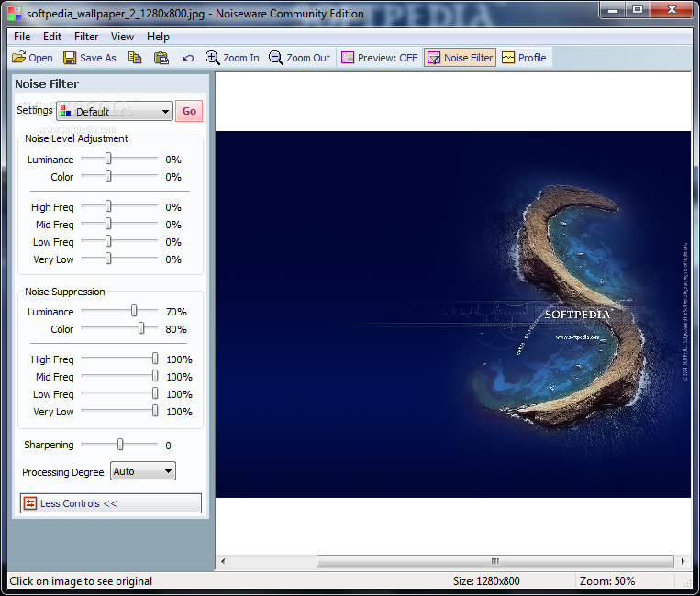
Task: Click the Go button
Action: [189, 111]
